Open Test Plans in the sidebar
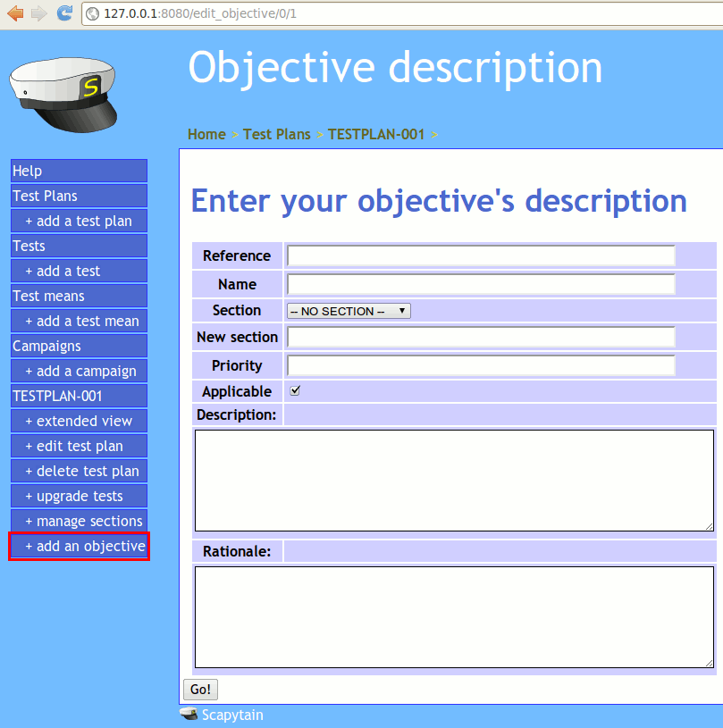723x728 pixels. coord(79,196)
